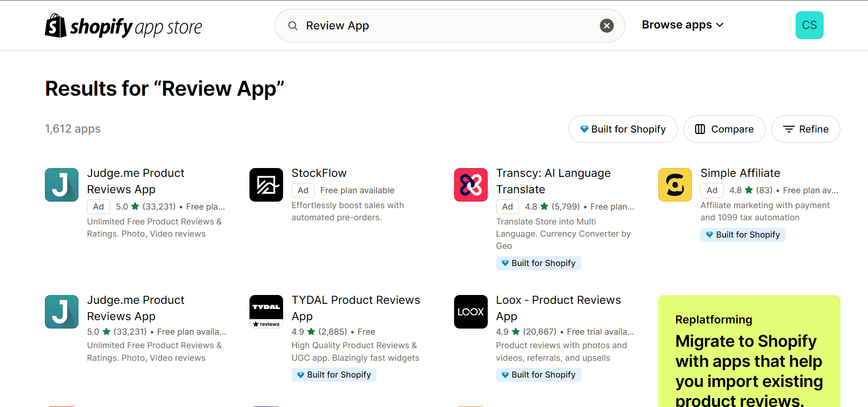Open Simple Affiliate app title link
This screenshot has width=868, height=407.
(740, 173)
